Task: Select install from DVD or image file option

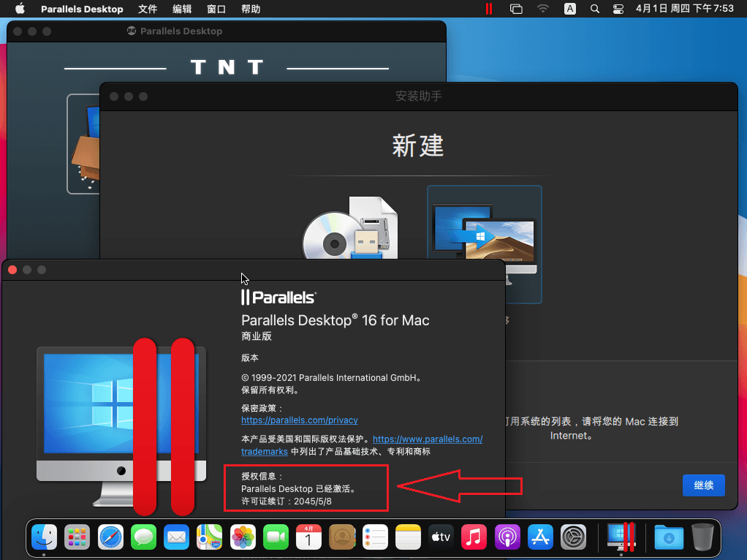Action: (x=350, y=228)
